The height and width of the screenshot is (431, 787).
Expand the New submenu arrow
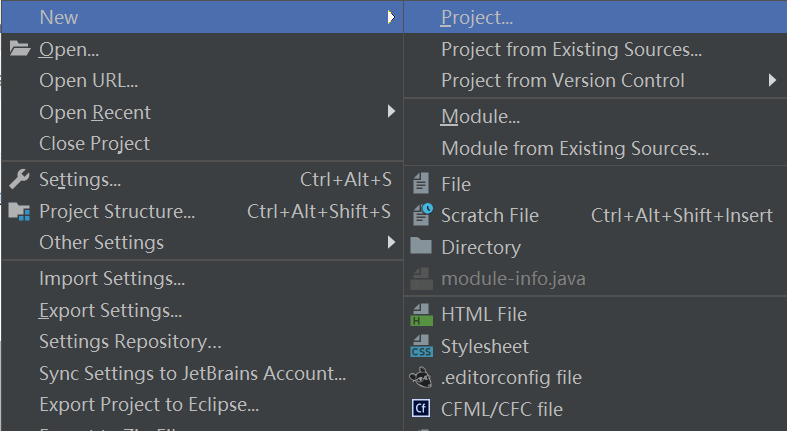tap(391, 17)
